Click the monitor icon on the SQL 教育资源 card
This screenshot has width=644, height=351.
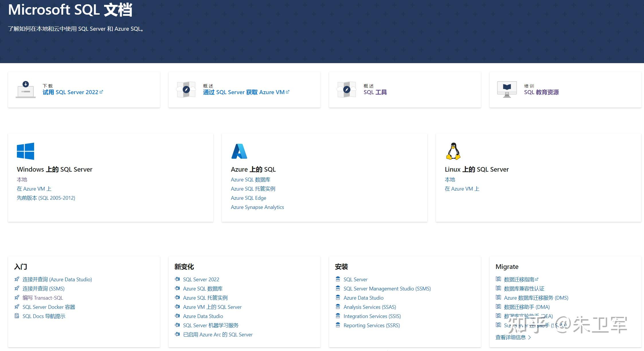507,90
